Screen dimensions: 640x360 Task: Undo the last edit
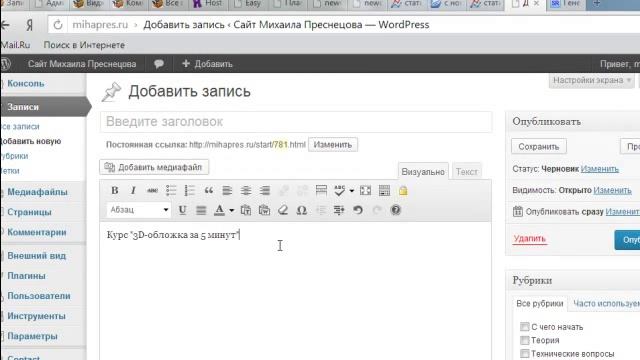(x=358, y=210)
